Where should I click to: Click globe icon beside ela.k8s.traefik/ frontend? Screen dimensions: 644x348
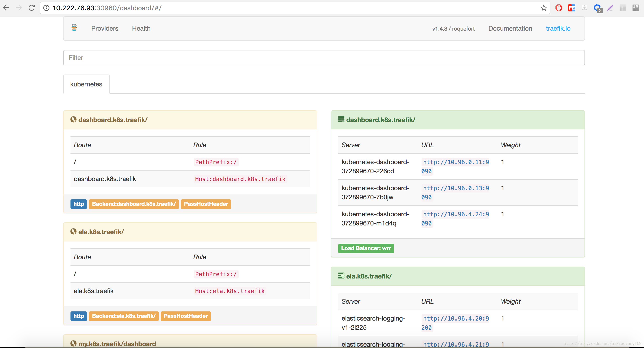[73, 231]
